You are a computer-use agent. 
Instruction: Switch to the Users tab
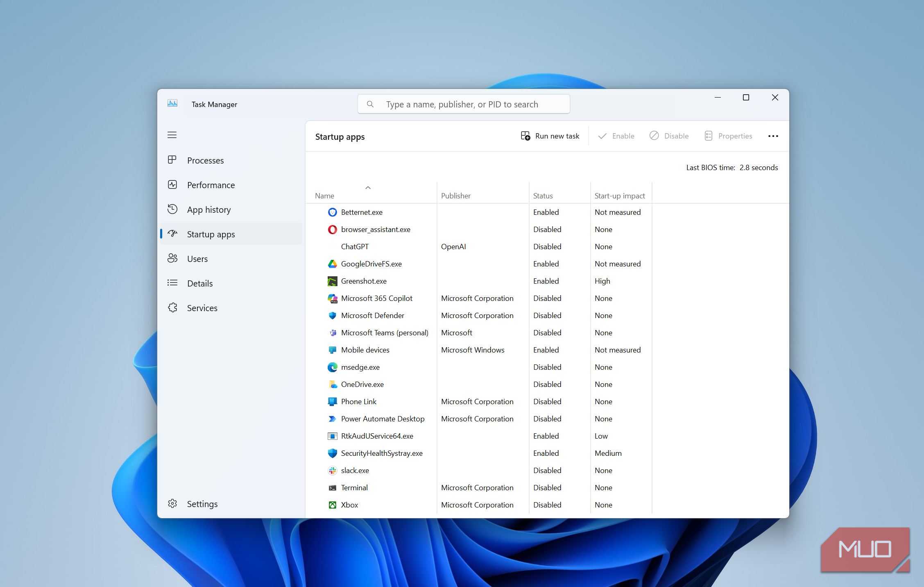tap(197, 258)
